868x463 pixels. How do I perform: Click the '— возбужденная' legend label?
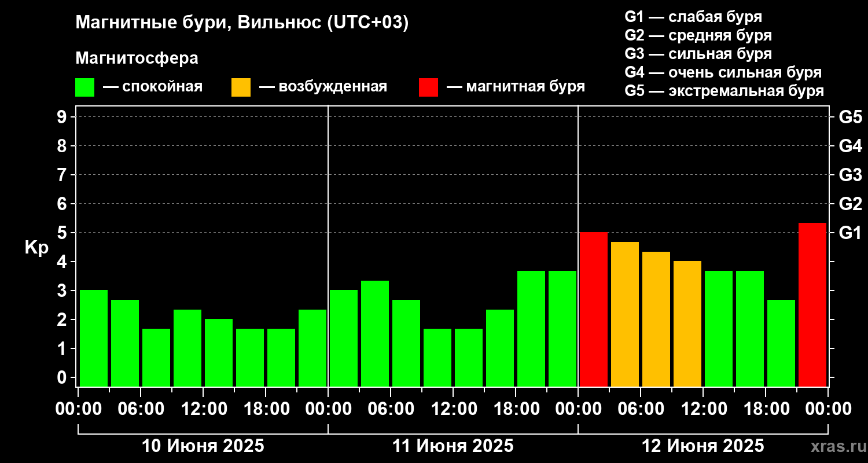click(323, 87)
